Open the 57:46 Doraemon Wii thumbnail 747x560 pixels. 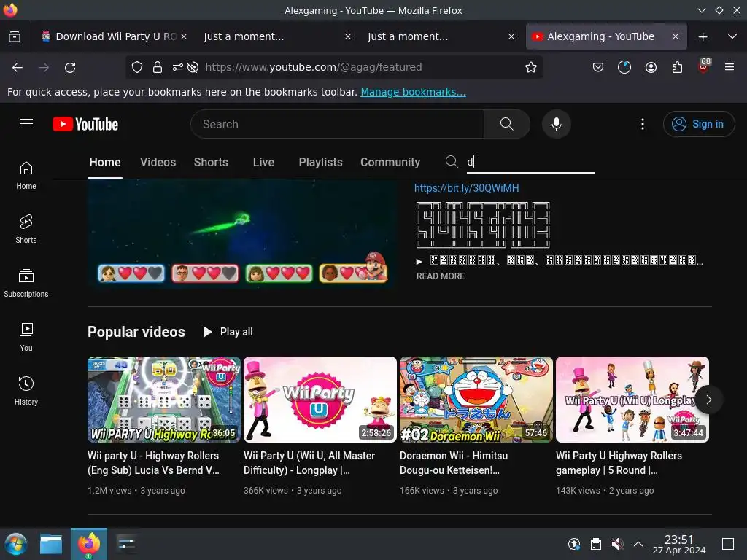coord(476,400)
